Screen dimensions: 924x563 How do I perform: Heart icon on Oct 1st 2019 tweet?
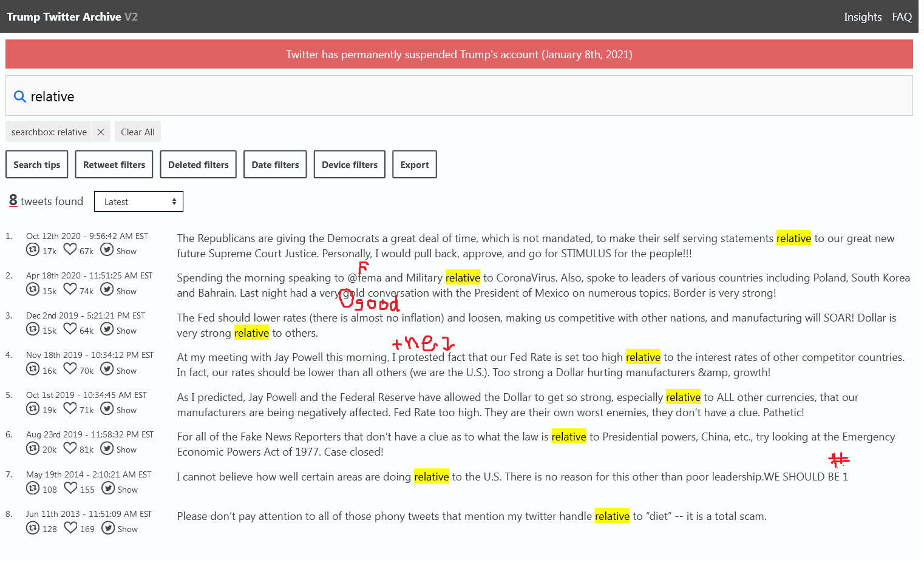(x=70, y=408)
